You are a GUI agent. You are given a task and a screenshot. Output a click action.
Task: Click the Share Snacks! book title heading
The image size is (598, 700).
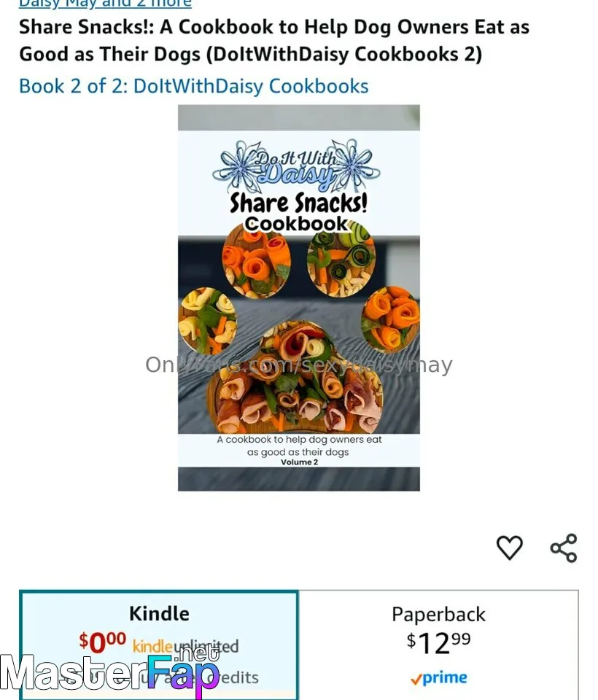pyautogui.click(x=274, y=40)
